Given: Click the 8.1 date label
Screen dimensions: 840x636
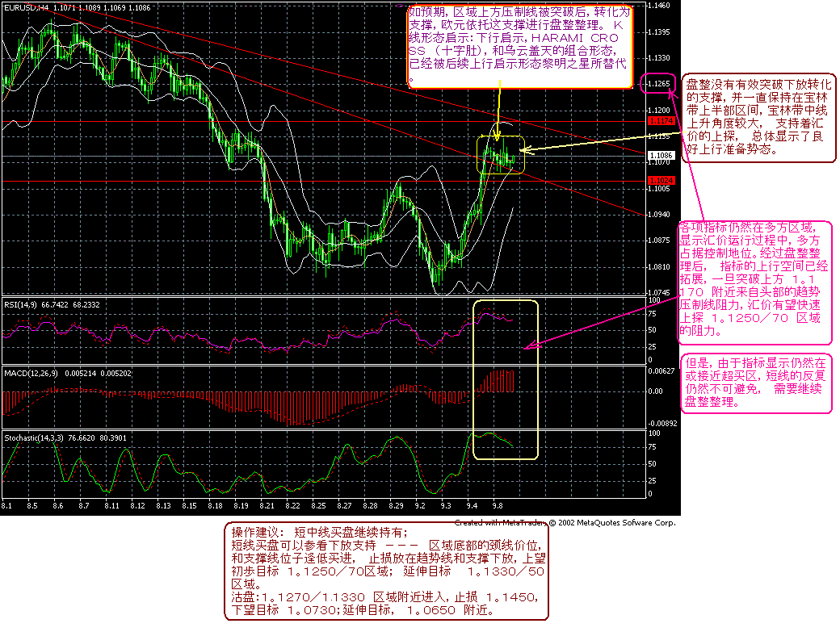Looking at the screenshot, I should coord(6,505).
